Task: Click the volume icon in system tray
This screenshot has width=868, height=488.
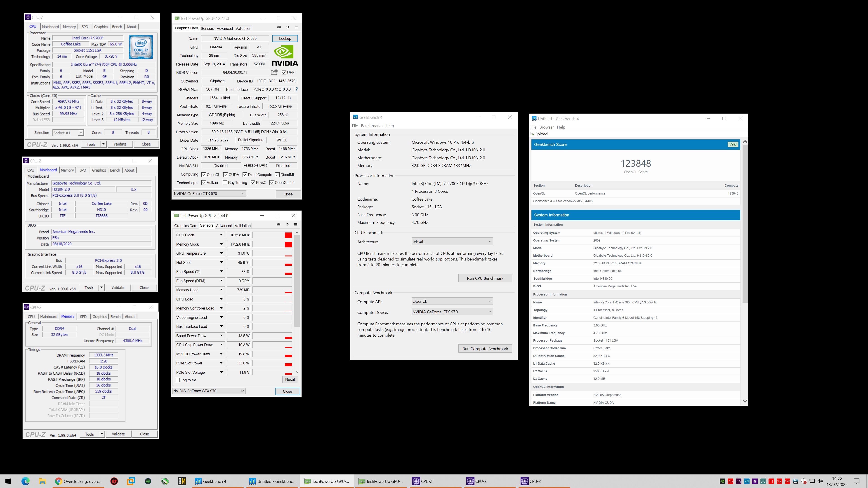Action: tap(820, 481)
